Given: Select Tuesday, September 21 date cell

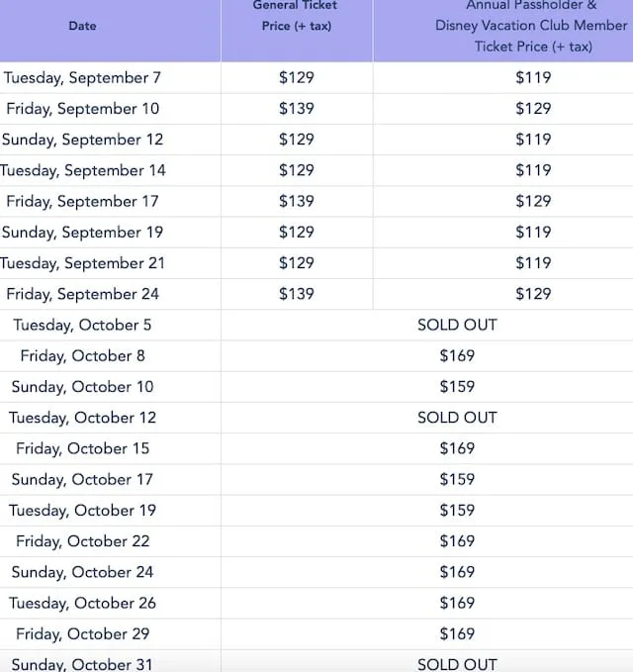Looking at the screenshot, I should point(82,262).
